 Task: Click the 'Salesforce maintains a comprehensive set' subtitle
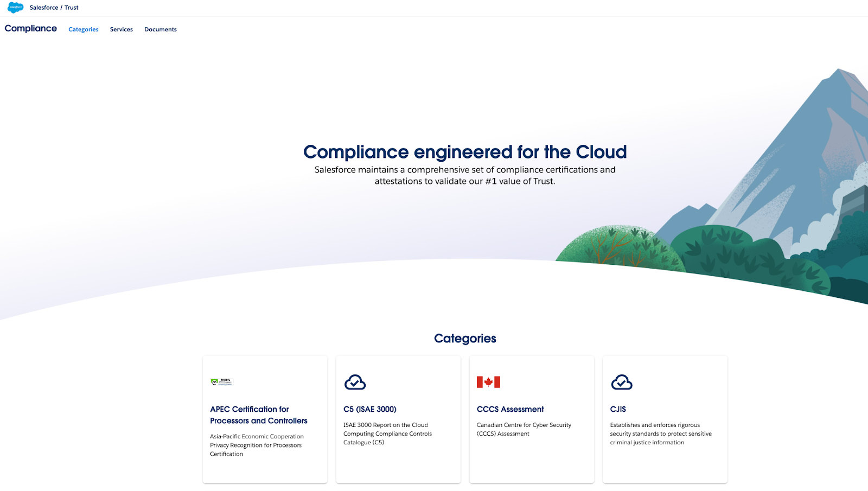click(465, 175)
